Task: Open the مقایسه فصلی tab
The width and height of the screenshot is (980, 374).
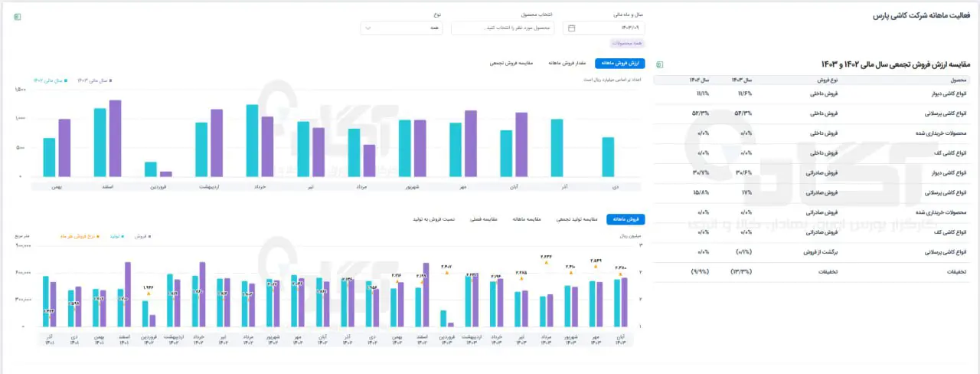Action: coord(483,219)
